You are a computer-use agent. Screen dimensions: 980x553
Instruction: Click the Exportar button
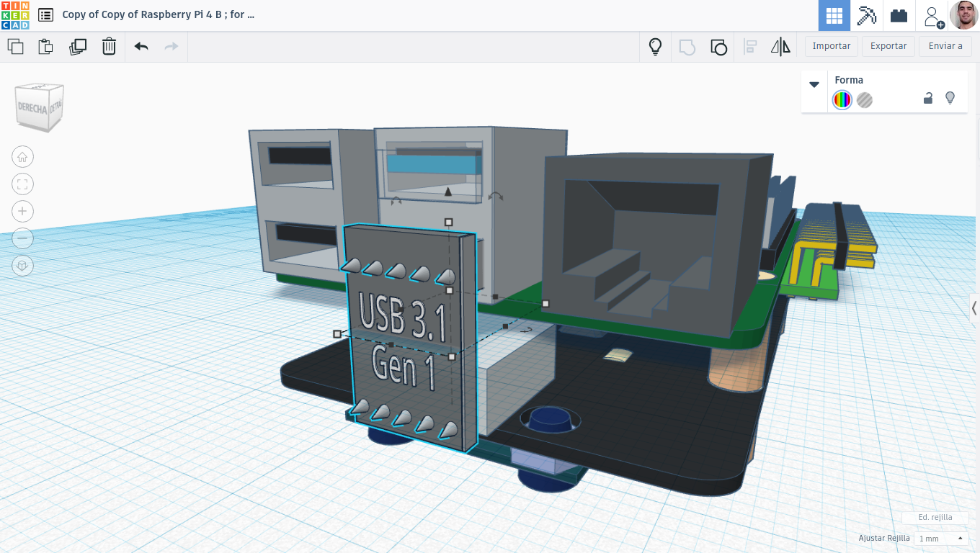888,46
